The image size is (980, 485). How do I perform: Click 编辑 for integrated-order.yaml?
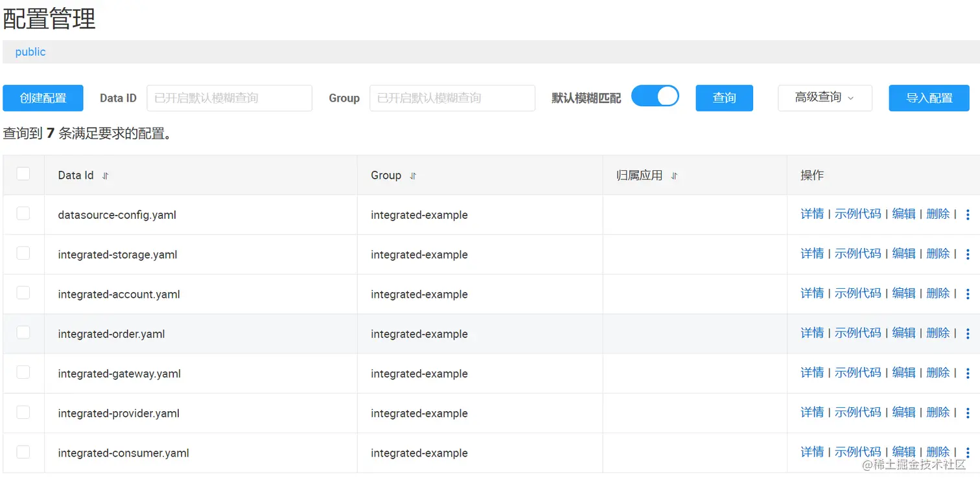coord(904,333)
